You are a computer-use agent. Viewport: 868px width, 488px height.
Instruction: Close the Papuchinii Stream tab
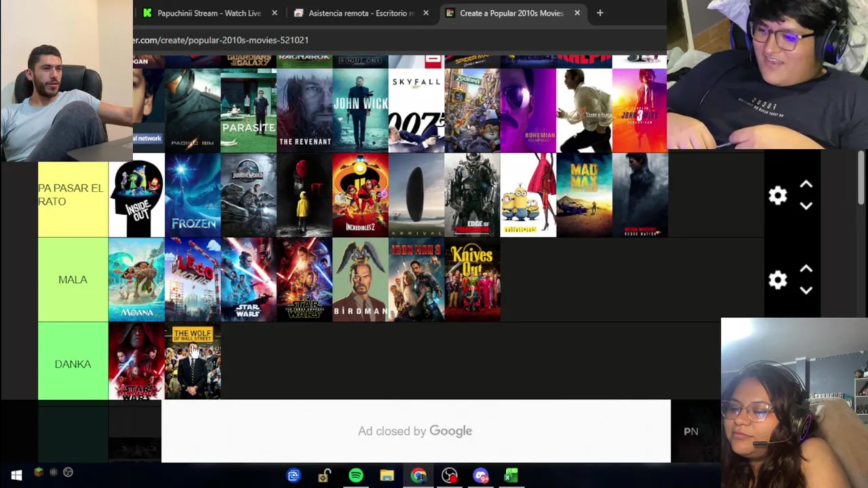pyautogui.click(x=275, y=13)
